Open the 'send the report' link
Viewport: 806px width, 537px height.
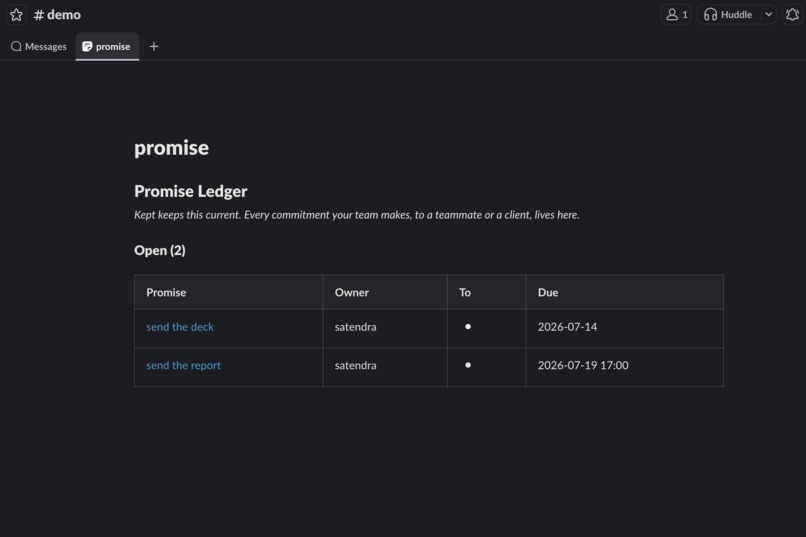click(184, 365)
